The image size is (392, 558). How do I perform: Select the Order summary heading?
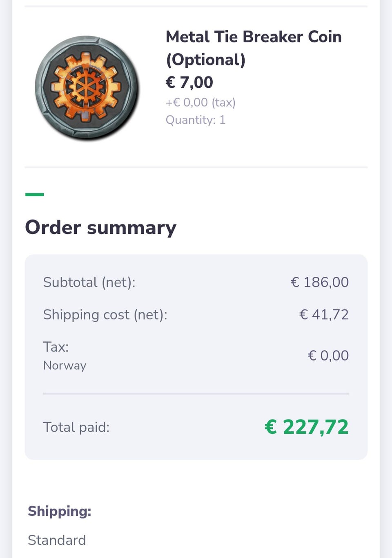[100, 227]
